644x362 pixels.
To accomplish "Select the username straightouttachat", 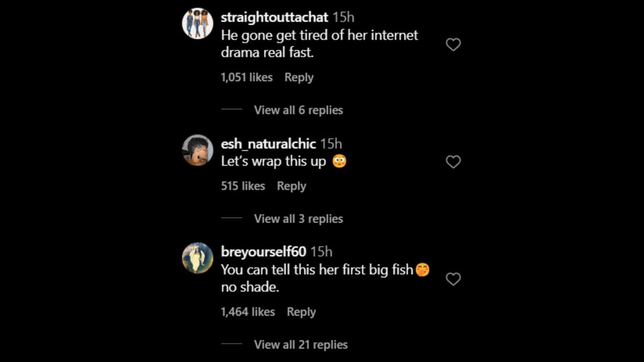I will 273,17.
